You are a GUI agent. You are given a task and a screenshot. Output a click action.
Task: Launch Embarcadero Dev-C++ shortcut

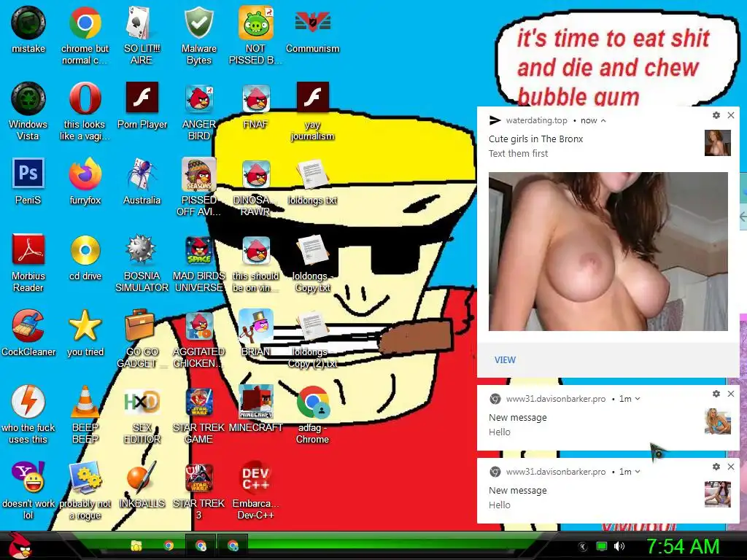[x=255, y=490]
